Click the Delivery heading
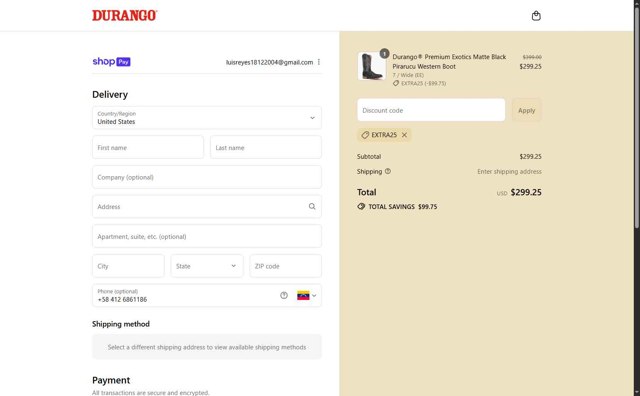 tap(110, 94)
